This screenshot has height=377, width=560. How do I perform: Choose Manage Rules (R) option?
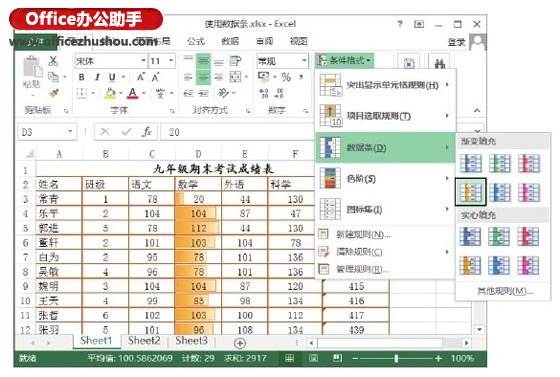point(385,269)
